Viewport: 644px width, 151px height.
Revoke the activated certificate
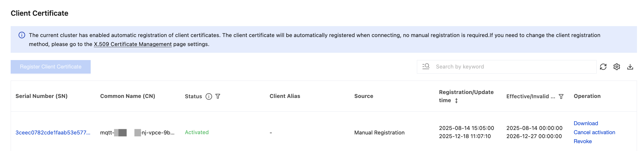[x=583, y=141]
